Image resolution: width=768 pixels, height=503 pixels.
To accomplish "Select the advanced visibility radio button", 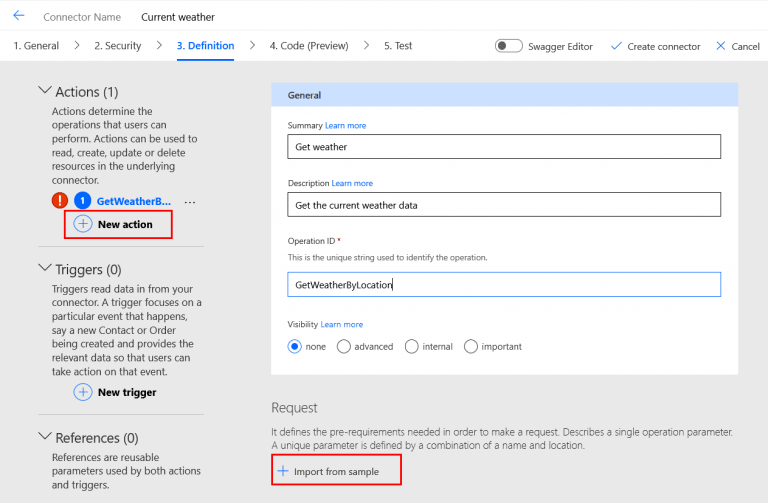I will [344, 347].
